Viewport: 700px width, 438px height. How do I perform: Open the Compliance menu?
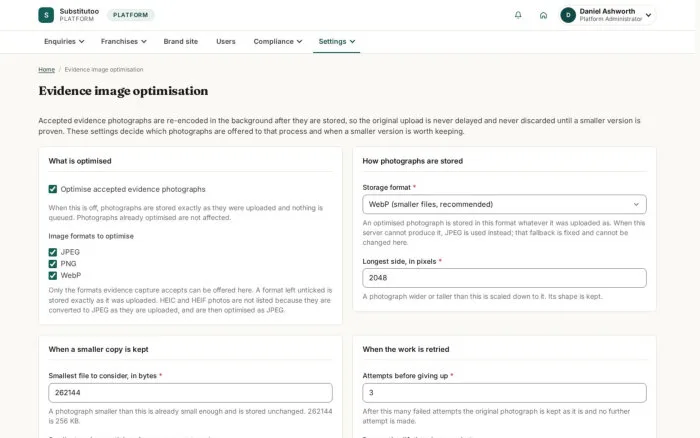(278, 41)
